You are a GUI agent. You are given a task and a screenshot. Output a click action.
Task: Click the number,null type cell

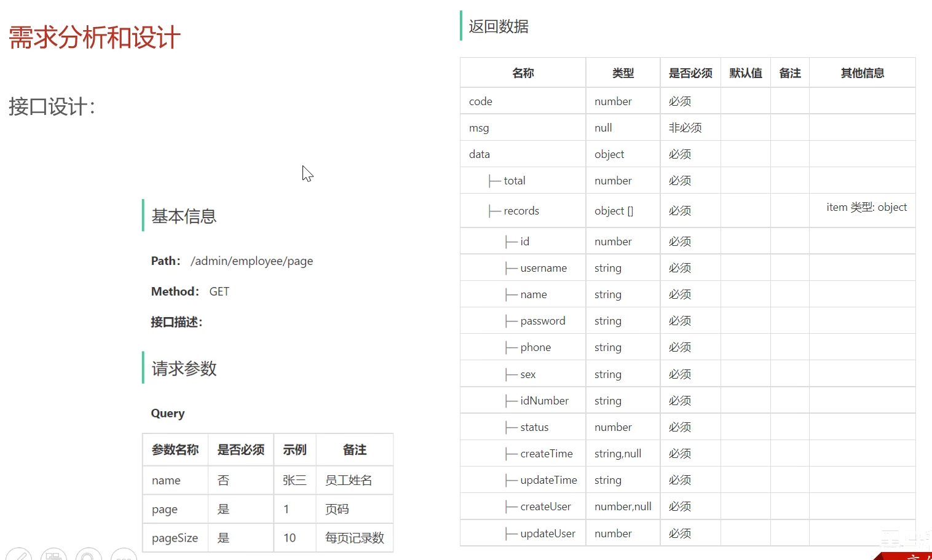(x=623, y=507)
